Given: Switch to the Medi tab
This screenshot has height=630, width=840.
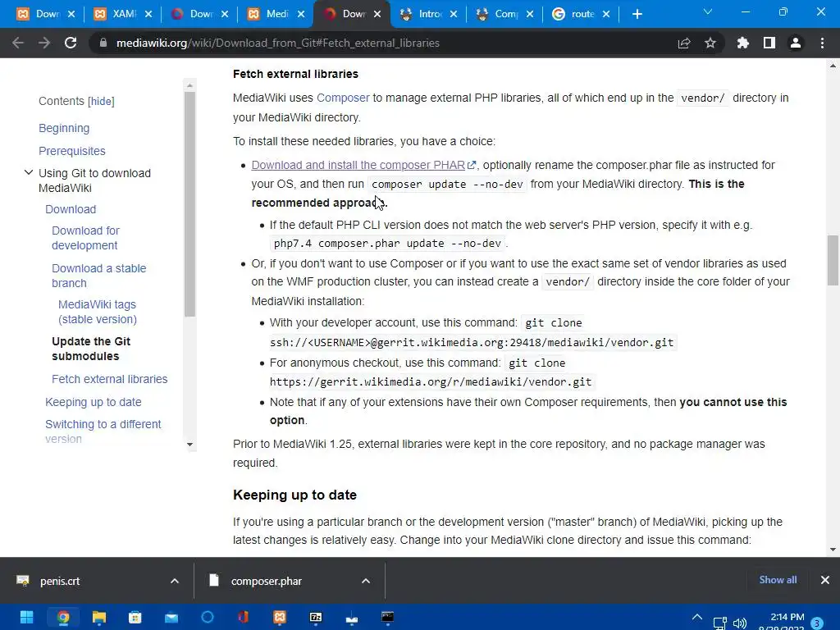Looking at the screenshot, I should (276, 14).
